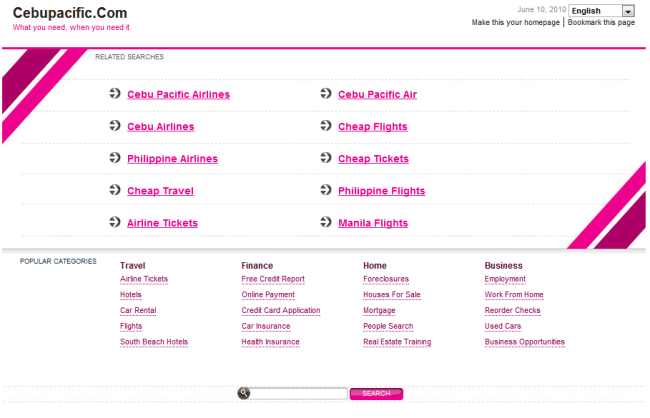Click the magnifier icon by search box
Screen dimensions: 650x418
pyautogui.click(x=244, y=393)
